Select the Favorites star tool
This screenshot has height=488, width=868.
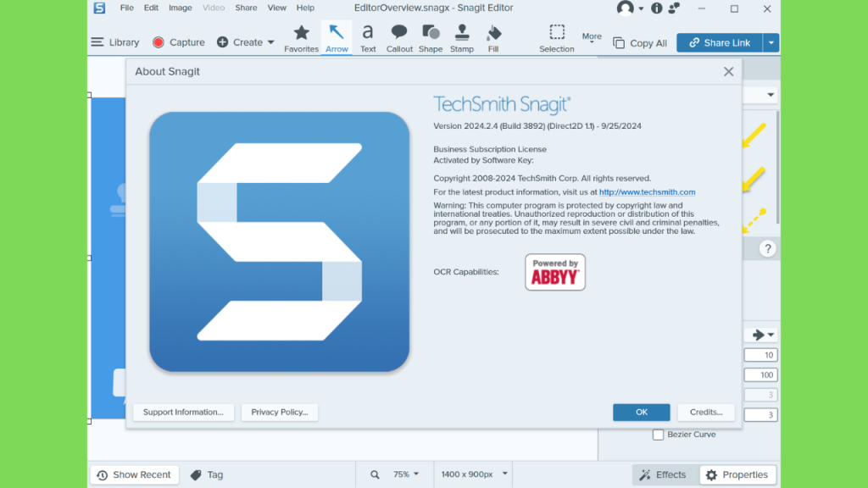pyautogui.click(x=301, y=38)
